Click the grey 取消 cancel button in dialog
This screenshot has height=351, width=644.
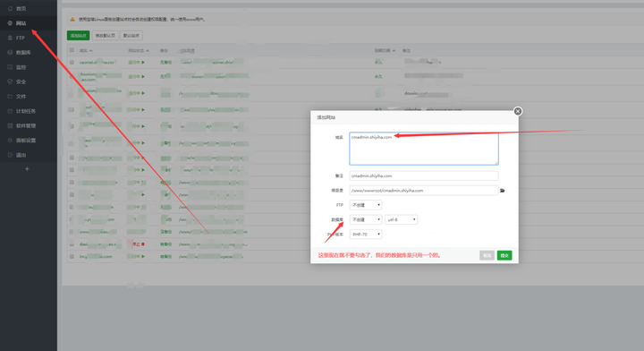[x=487, y=255]
